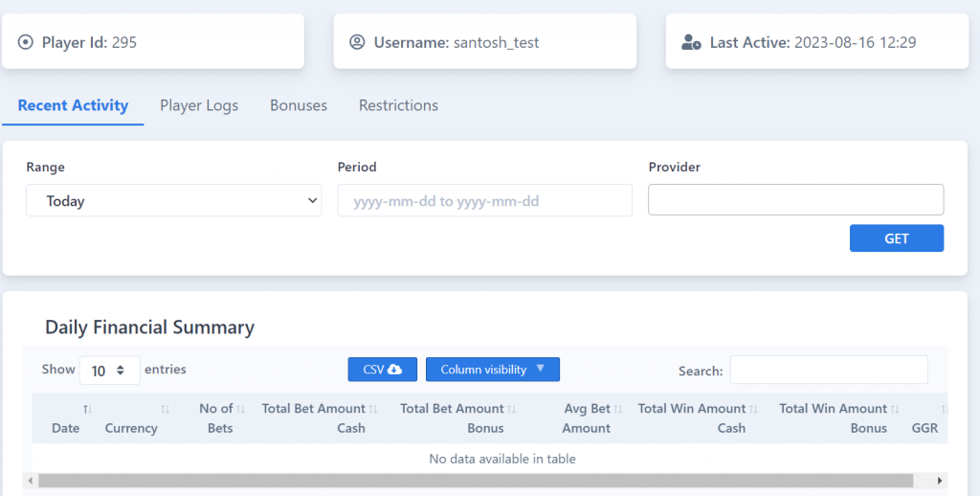Click the Last Active user-clock icon
The width and height of the screenshot is (980, 496).
[691, 42]
